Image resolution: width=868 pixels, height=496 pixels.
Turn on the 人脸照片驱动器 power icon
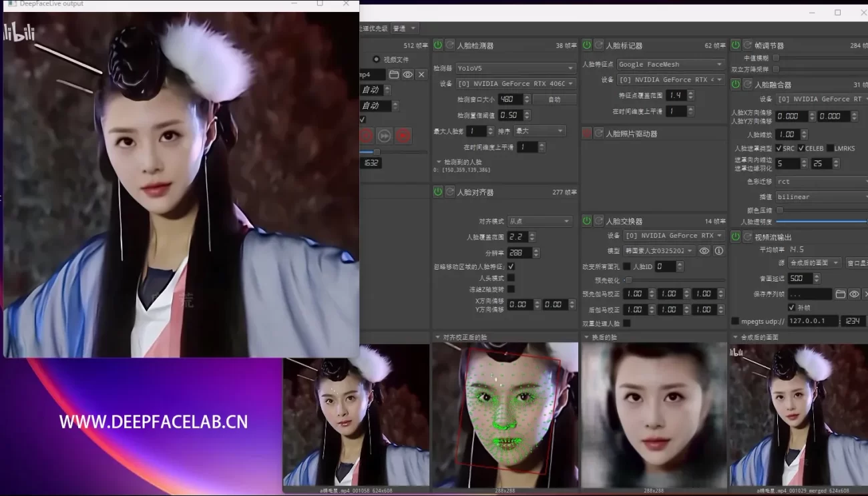click(x=587, y=134)
